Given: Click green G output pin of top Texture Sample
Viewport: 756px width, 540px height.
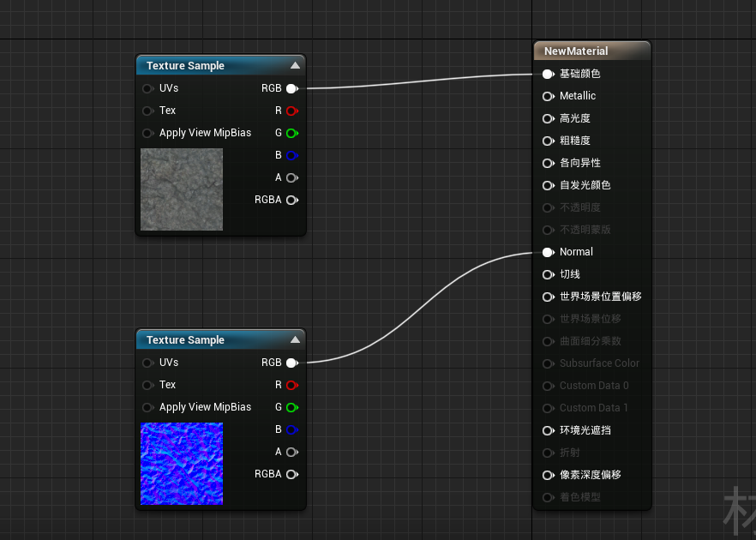Looking at the screenshot, I should click(x=292, y=133).
